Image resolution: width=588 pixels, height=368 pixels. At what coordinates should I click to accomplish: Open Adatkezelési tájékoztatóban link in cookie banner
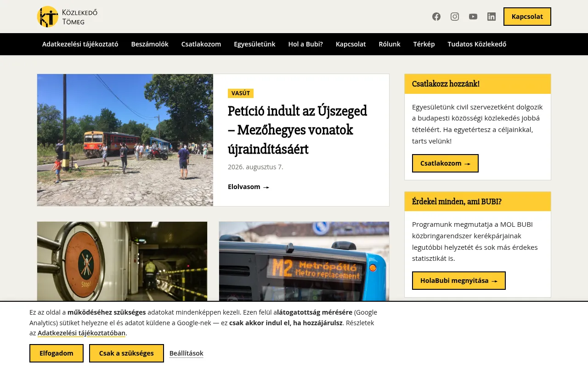pos(82,333)
